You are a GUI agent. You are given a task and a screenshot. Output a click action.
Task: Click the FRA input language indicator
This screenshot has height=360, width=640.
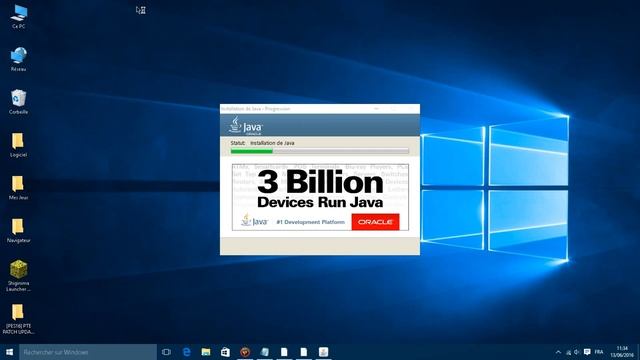[599, 352]
